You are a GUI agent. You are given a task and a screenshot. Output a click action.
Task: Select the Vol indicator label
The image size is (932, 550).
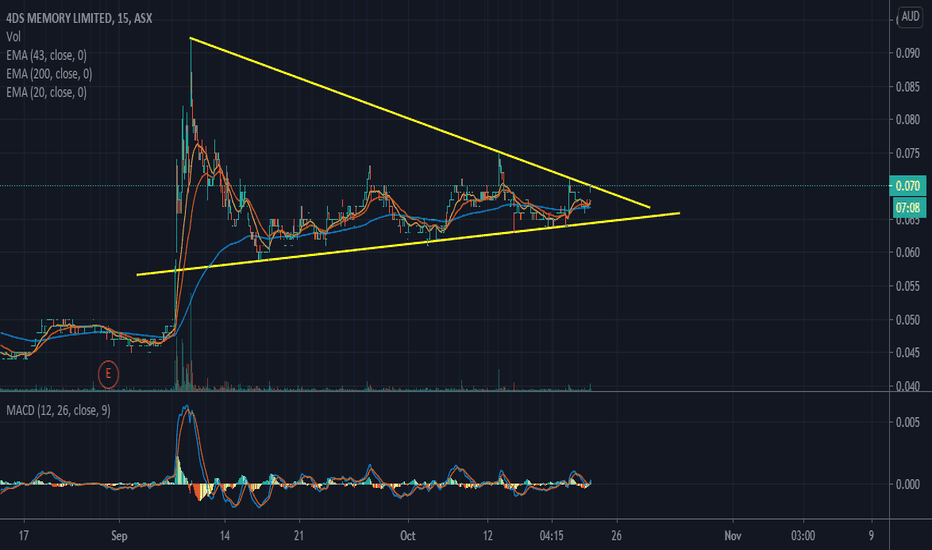pyautogui.click(x=13, y=37)
